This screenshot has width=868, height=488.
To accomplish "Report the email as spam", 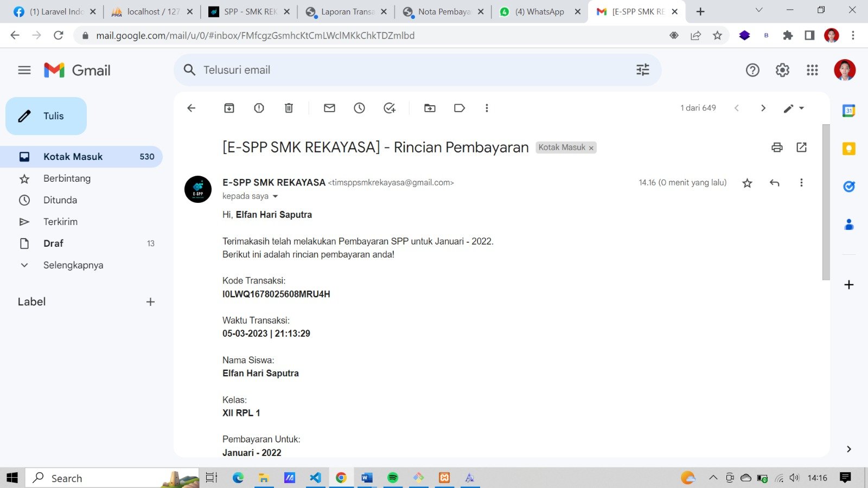I will (259, 108).
